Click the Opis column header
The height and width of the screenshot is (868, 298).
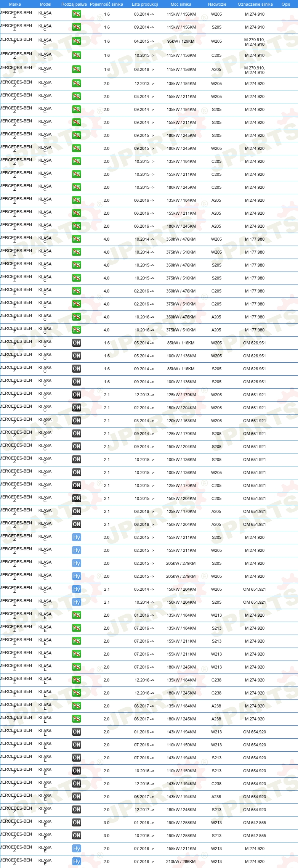286,4
